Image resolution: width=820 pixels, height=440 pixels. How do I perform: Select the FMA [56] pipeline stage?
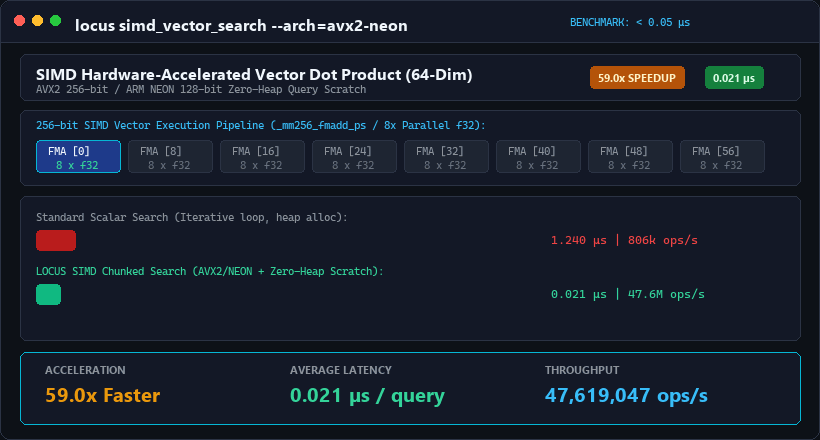(723, 156)
